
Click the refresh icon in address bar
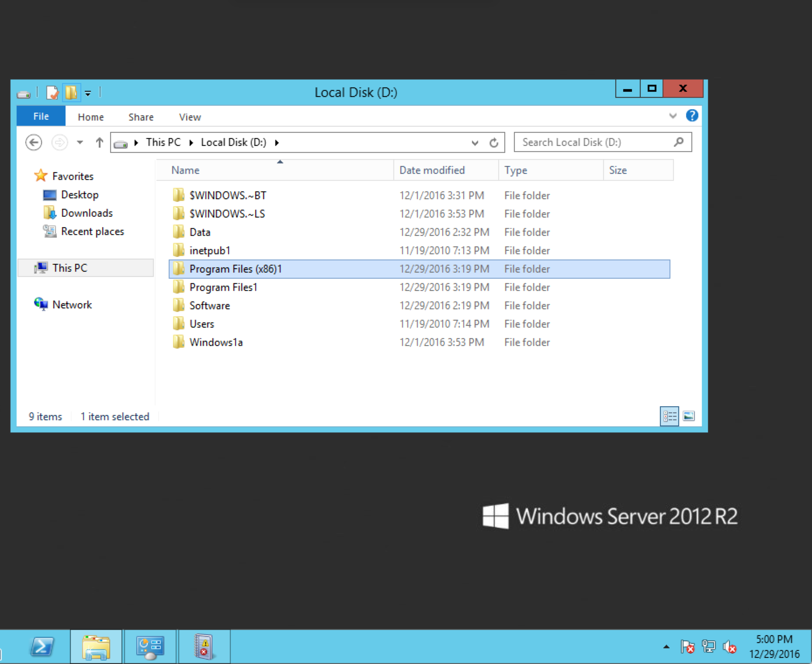coord(494,142)
